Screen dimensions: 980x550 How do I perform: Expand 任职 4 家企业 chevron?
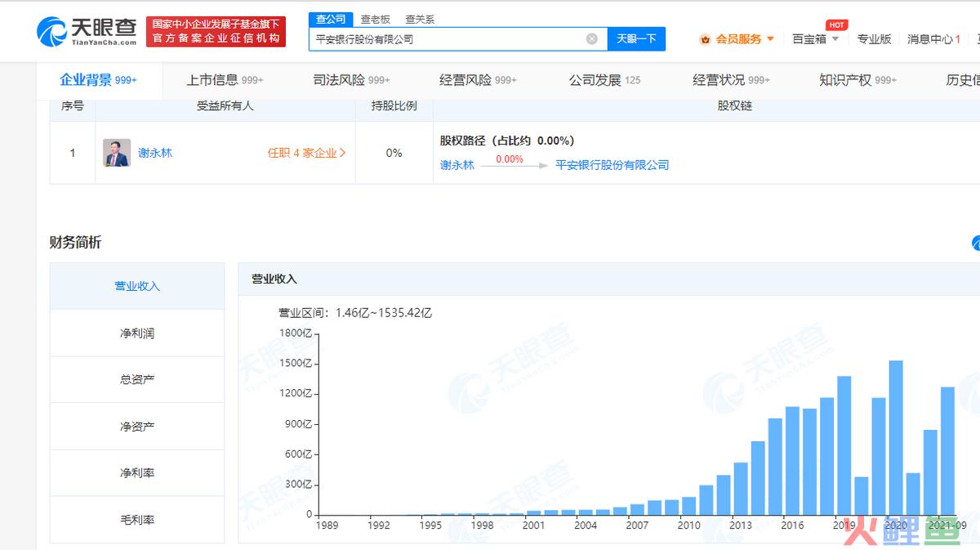pos(342,153)
